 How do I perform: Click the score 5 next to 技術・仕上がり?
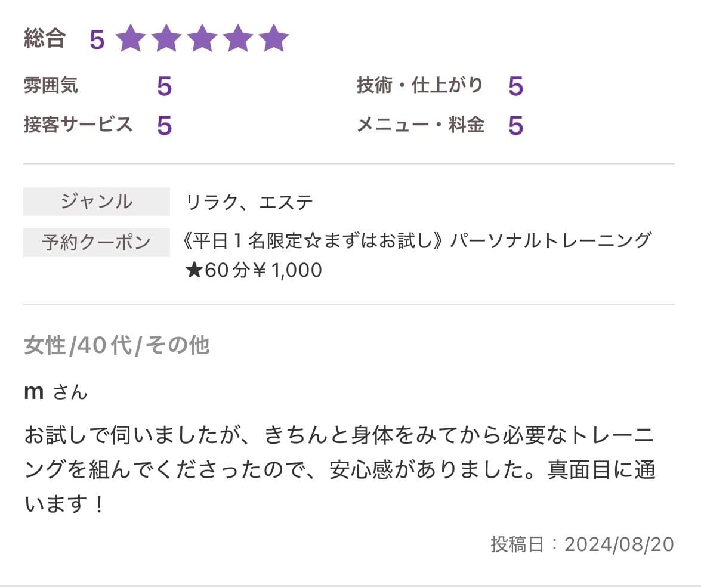(515, 87)
